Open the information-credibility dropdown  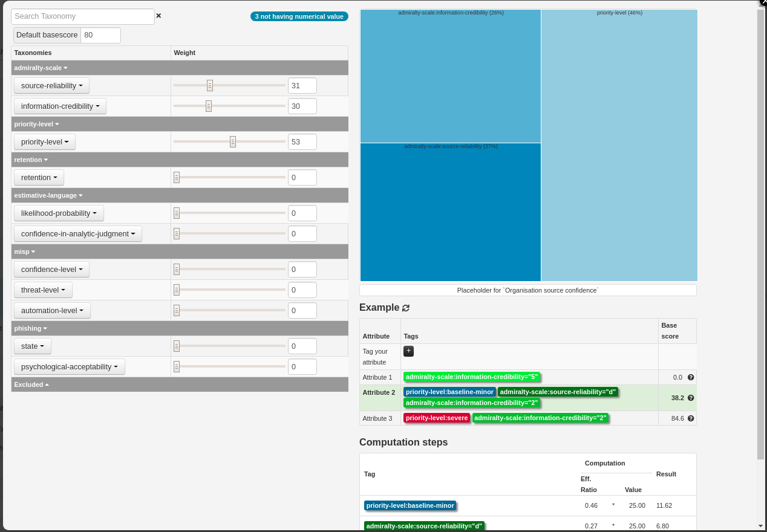(x=60, y=106)
